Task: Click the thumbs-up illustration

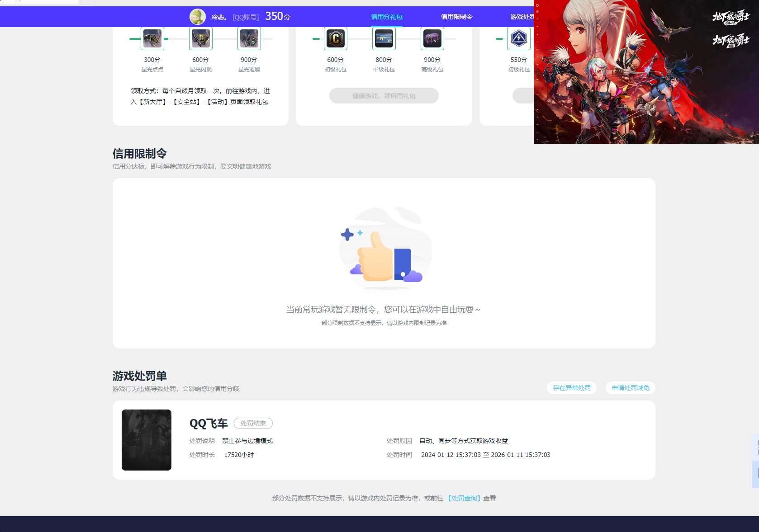Action: 385,248
